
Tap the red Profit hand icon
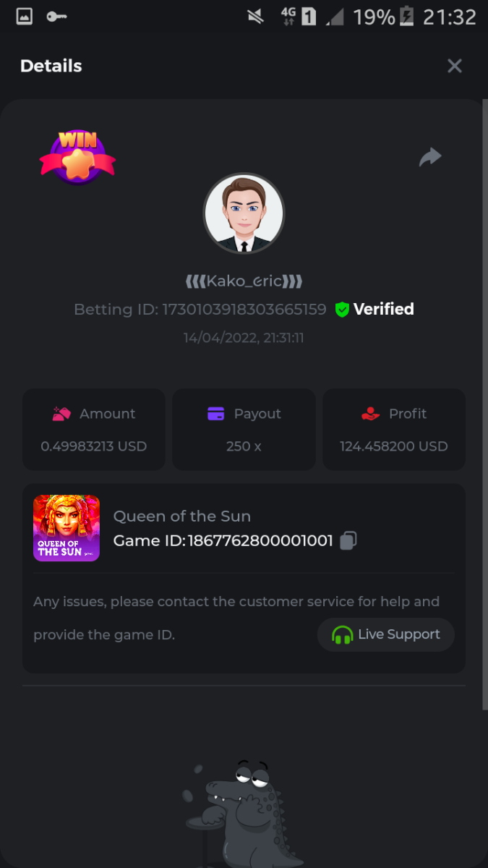(x=370, y=414)
